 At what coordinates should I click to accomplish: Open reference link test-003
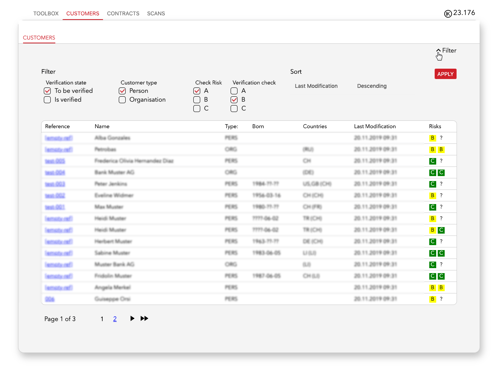[55, 184]
